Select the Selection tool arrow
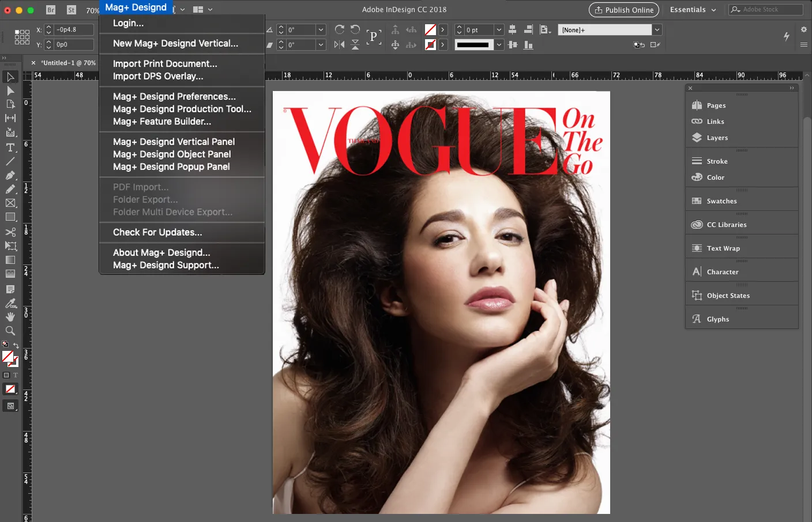 click(x=10, y=77)
